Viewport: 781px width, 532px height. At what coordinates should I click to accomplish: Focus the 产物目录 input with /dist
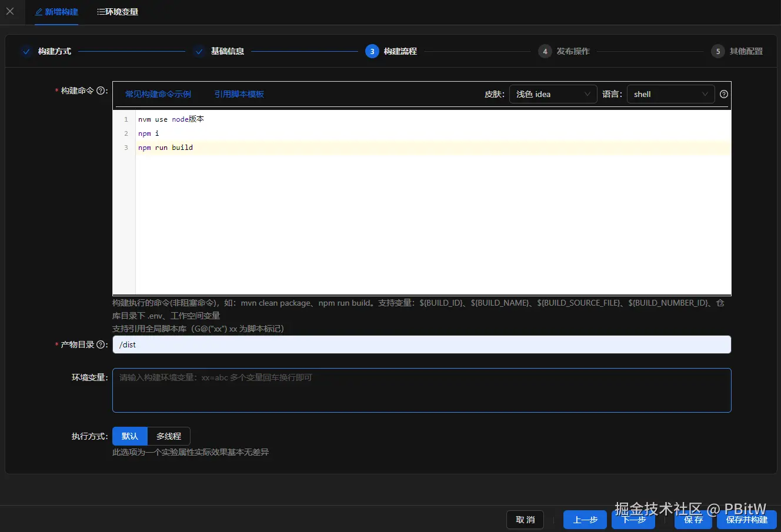[x=422, y=344]
